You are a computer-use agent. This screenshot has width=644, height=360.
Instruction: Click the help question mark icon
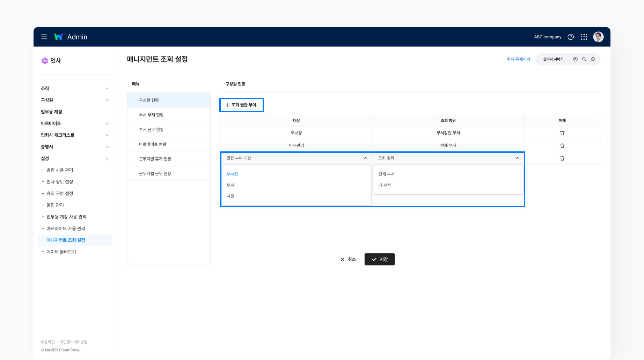[x=571, y=37]
